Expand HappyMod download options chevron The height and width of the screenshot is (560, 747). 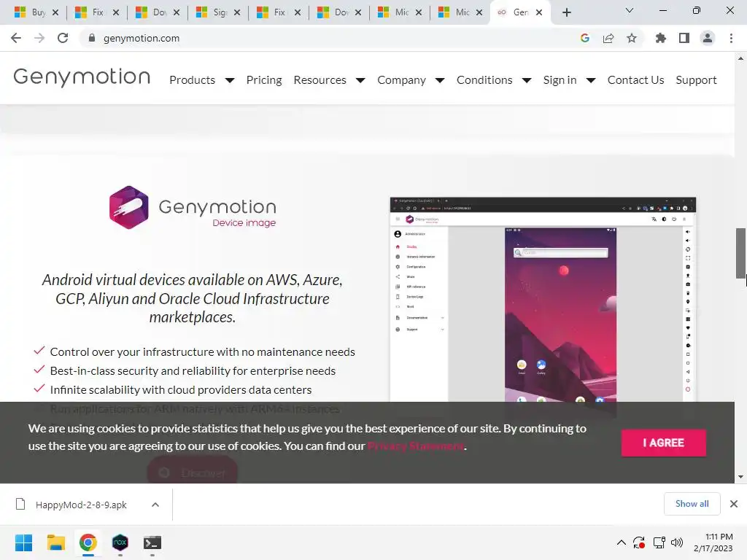(x=155, y=505)
